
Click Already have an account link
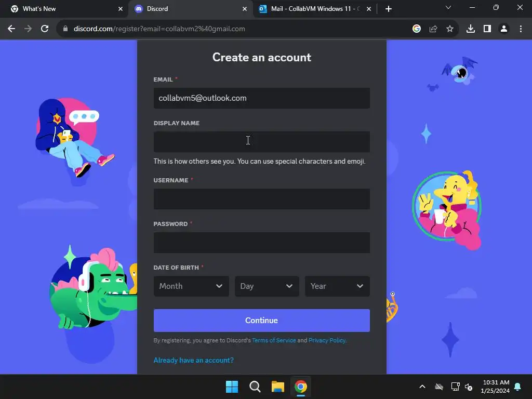click(x=193, y=361)
